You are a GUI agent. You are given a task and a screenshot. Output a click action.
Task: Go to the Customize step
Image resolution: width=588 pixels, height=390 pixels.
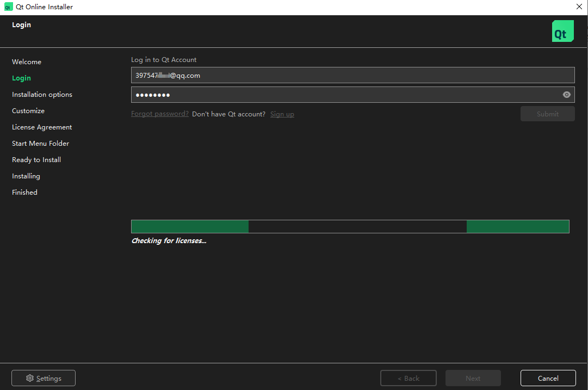tap(28, 111)
